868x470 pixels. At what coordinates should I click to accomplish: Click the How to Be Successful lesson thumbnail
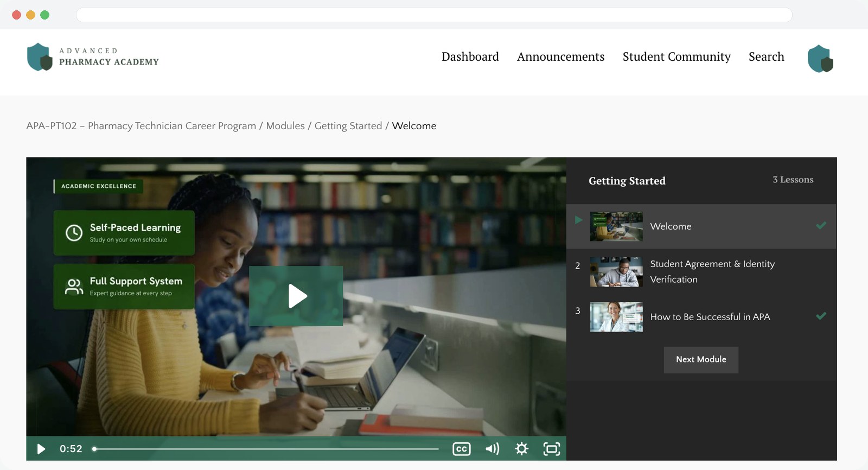point(616,317)
